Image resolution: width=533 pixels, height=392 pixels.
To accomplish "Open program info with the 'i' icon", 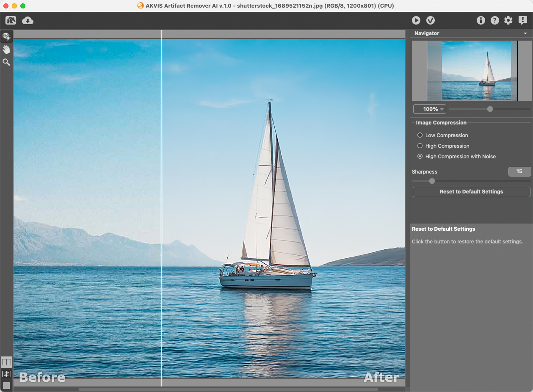I will tap(481, 20).
